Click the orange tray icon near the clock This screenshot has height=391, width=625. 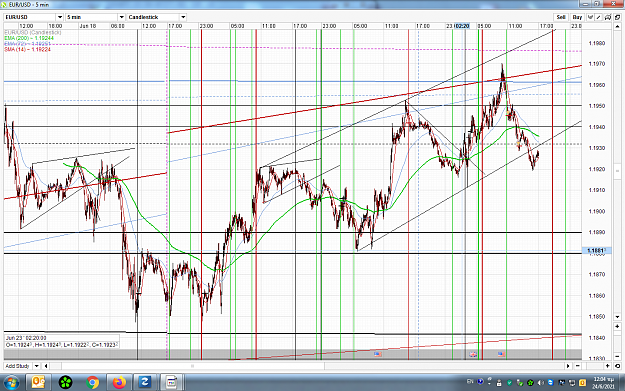click(x=582, y=383)
